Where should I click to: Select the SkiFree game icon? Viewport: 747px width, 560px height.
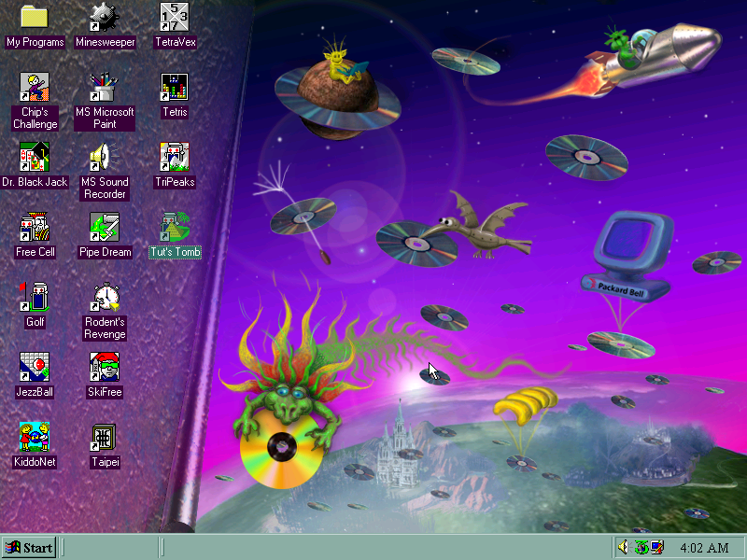coord(105,367)
